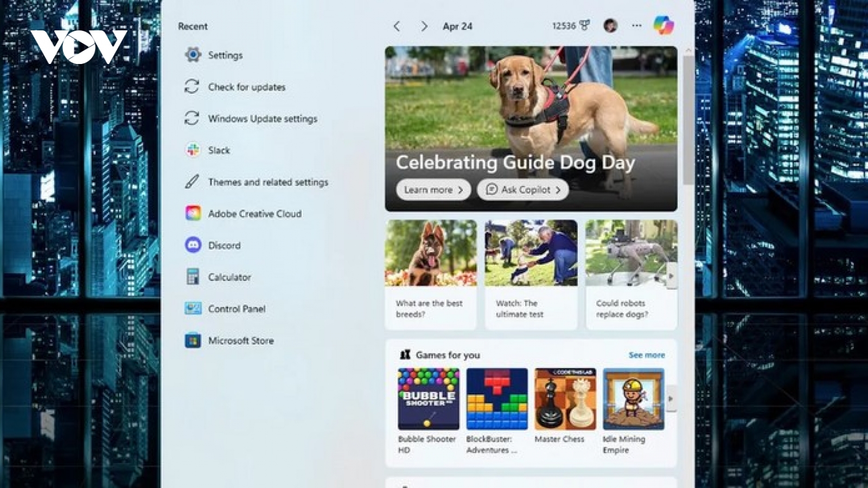Click the Themes pen icon
The height and width of the screenshot is (488, 868).
[192, 182]
